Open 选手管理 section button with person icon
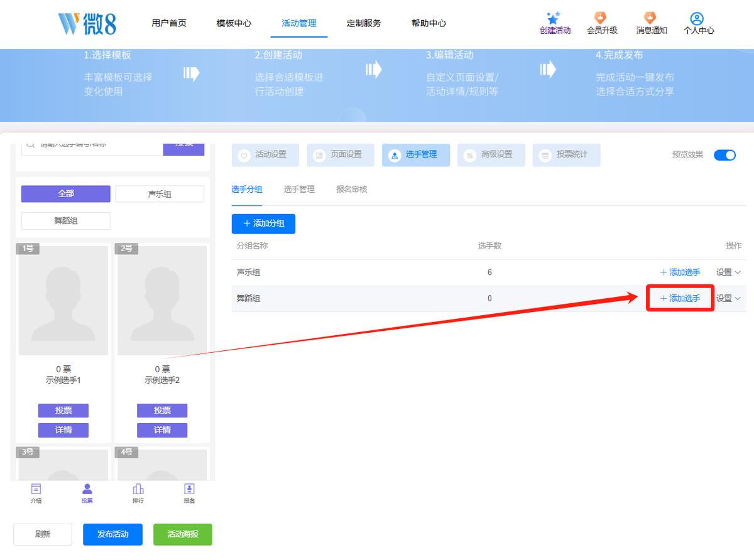 tap(416, 155)
